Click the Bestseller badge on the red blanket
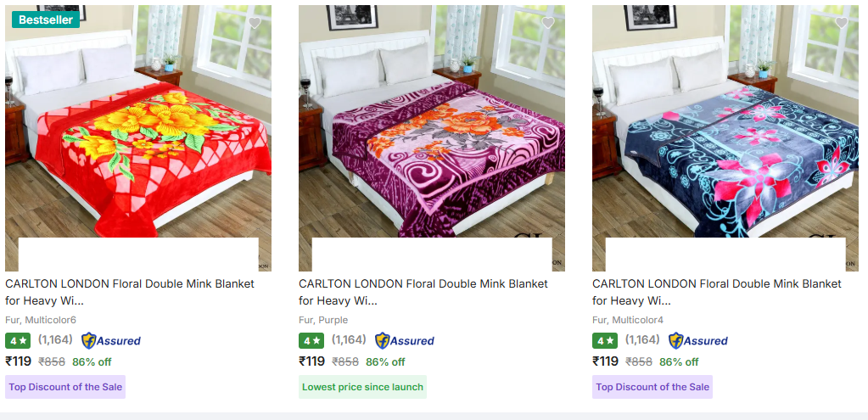Image resolution: width=868 pixels, height=420 pixels. coord(45,19)
